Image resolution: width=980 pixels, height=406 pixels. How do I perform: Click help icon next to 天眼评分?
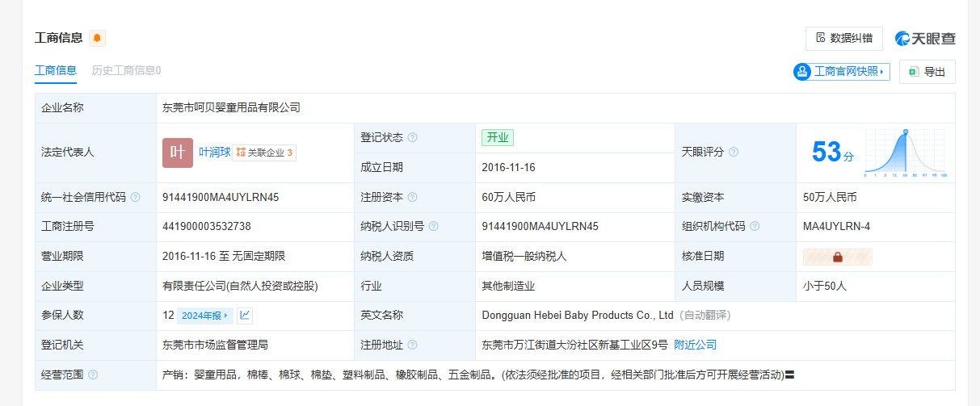click(x=733, y=152)
